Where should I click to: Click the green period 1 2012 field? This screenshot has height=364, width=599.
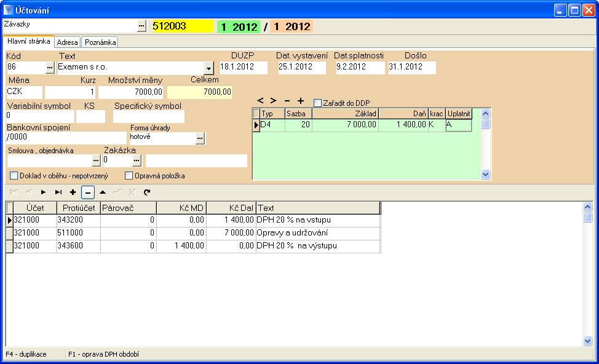point(239,26)
